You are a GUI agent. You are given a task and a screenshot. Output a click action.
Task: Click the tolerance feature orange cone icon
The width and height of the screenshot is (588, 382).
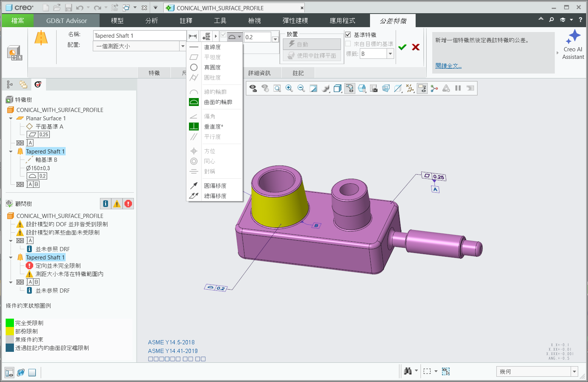[41, 38]
